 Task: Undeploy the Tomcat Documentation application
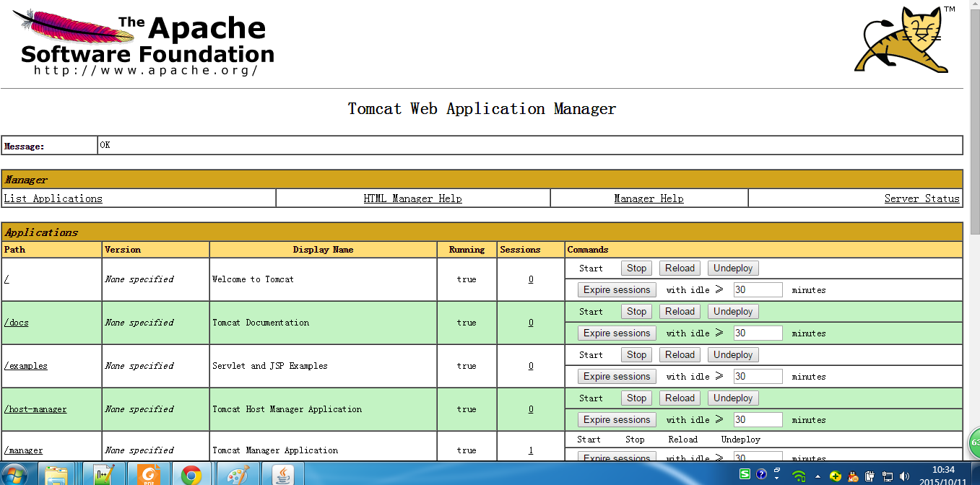coord(733,311)
